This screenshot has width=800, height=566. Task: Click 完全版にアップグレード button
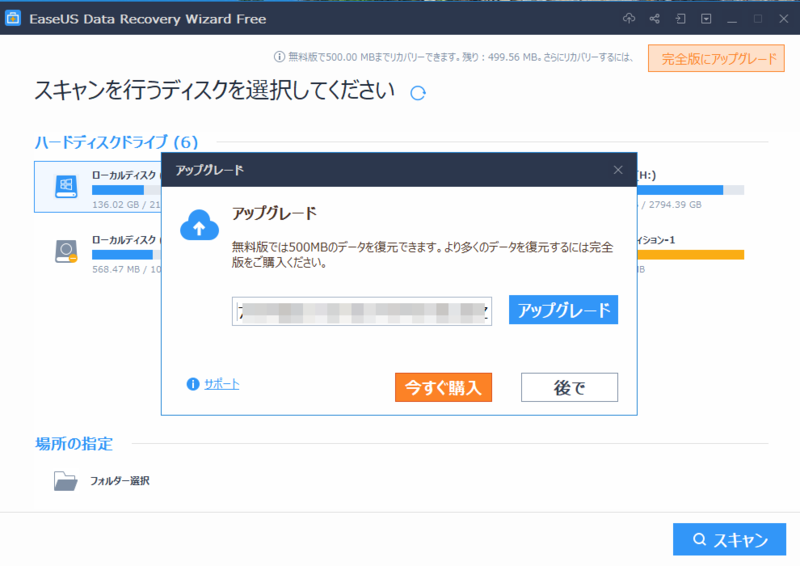click(716, 59)
